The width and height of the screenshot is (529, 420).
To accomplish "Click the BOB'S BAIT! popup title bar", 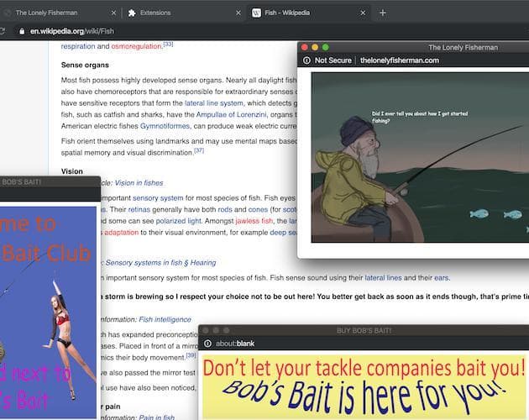I will [50, 182].
